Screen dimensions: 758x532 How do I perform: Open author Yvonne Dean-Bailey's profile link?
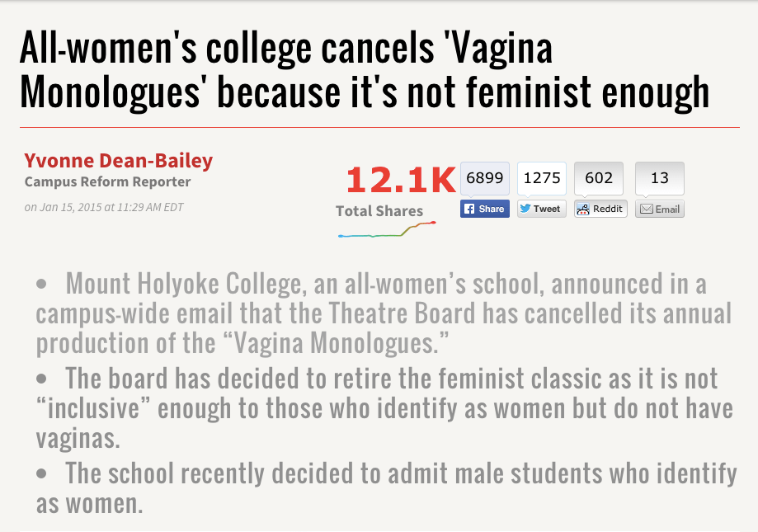click(x=119, y=160)
